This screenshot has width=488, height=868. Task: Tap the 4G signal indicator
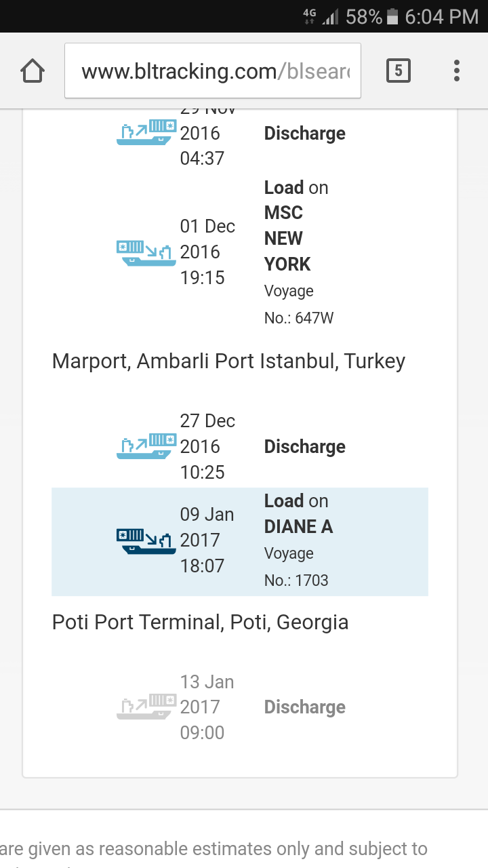pyautogui.click(x=310, y=17)
